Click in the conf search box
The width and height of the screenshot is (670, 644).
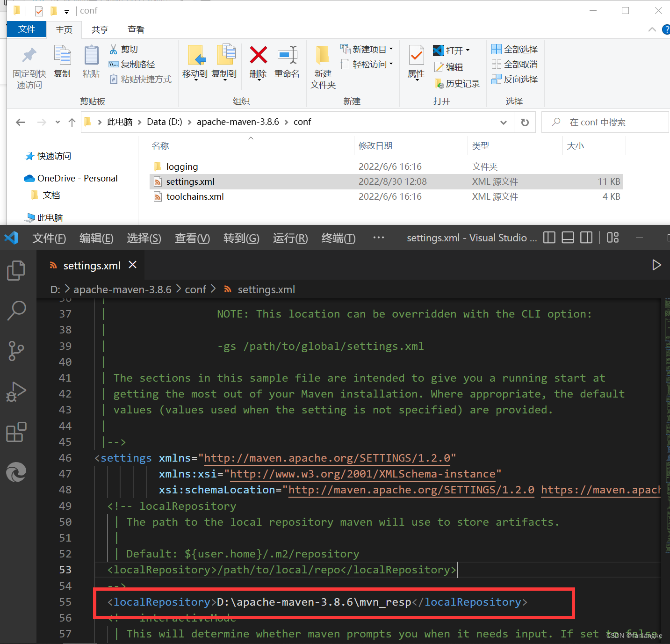[605, 122]
